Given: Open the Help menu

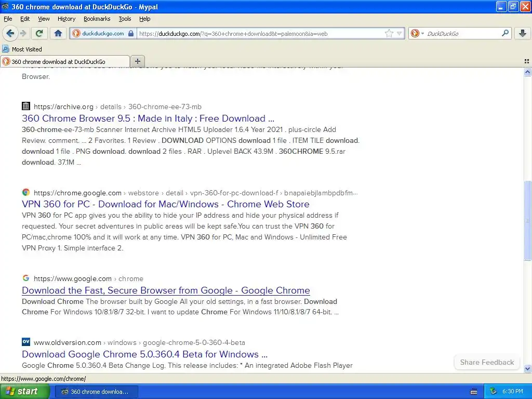Looking at the screenshot, I should tap(145, 19).
